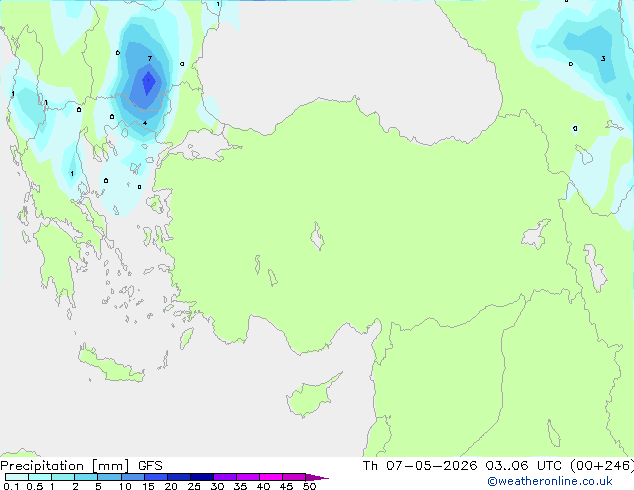Click the GFS model label
634x490 pixels.
click(150, 465)
